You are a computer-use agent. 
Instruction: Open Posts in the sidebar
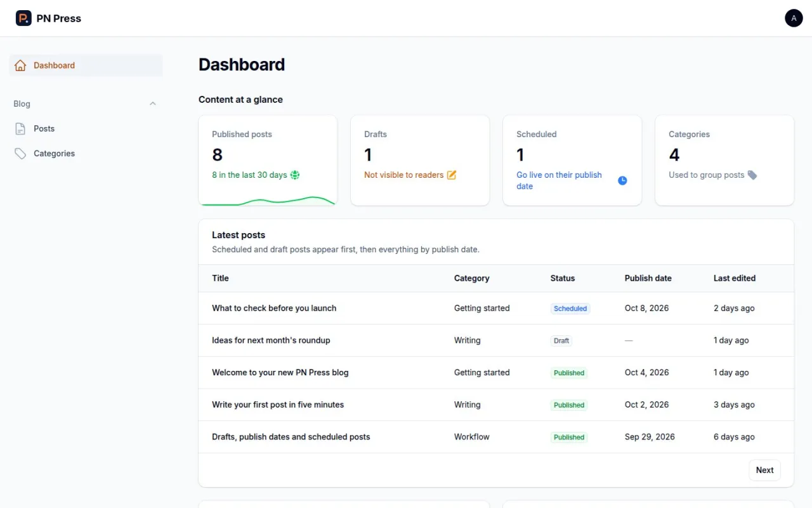point(86,129)
